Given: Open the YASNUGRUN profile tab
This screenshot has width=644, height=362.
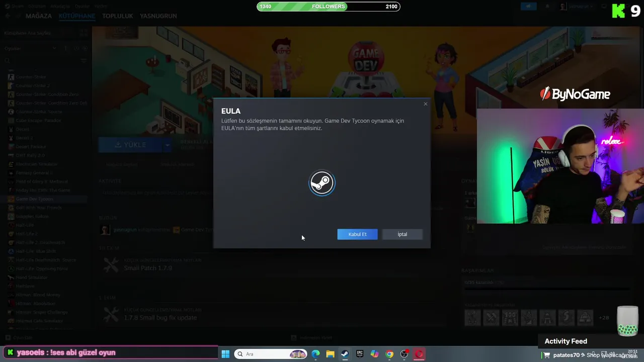Looking at the screenshot, I should [x=158, y=16].
